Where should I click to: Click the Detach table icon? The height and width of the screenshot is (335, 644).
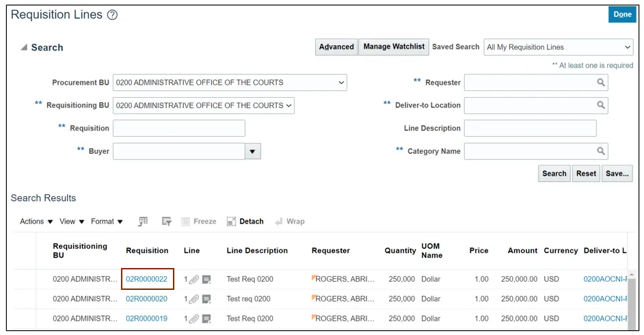coord(245,222)
